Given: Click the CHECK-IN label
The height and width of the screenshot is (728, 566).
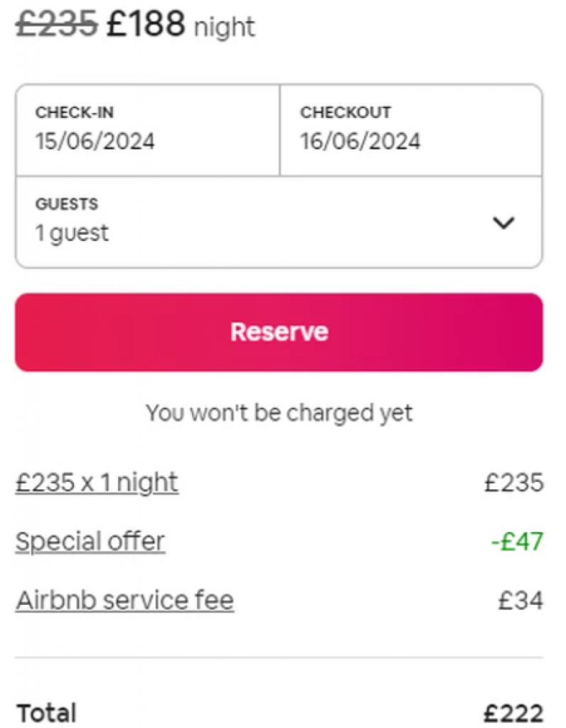Looking at the screenshot, I should 75,112.
